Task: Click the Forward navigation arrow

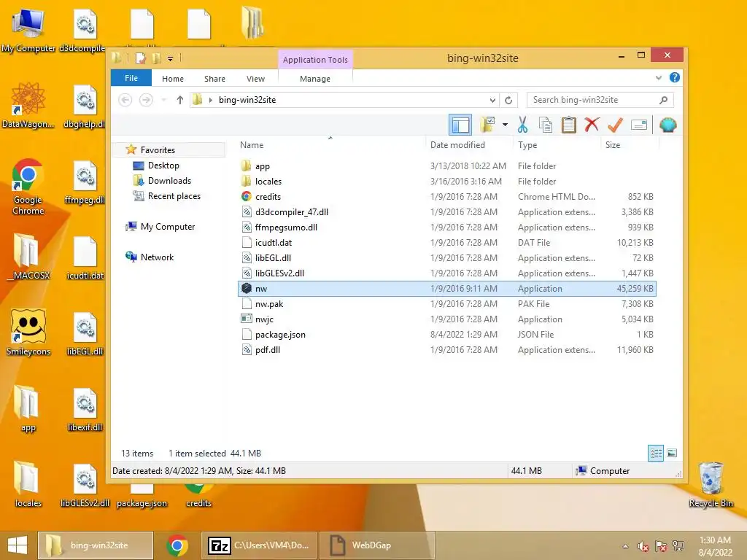Action: pos(146,100)
